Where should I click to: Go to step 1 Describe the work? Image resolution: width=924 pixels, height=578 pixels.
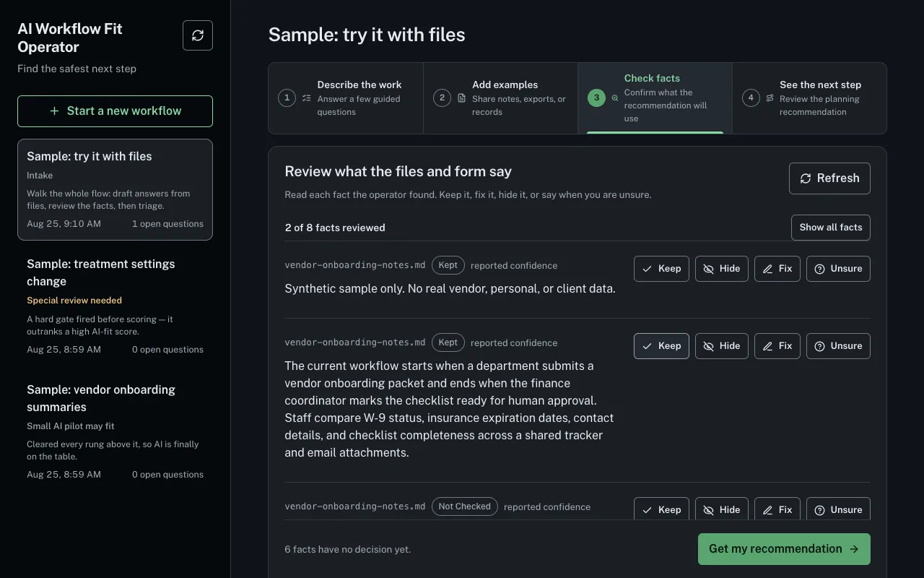pyautogui.click(x=346, y=98)
